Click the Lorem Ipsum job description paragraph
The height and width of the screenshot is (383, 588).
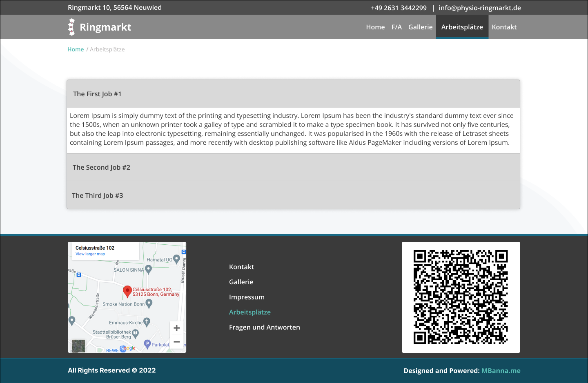point(292,129)
